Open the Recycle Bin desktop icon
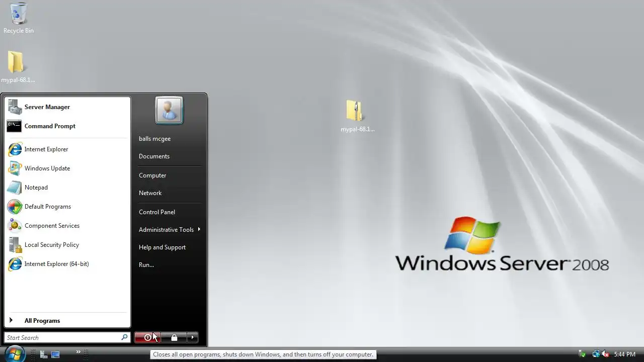Image resolution: width=644 pixels, height=362 pixels. (18, 19)
